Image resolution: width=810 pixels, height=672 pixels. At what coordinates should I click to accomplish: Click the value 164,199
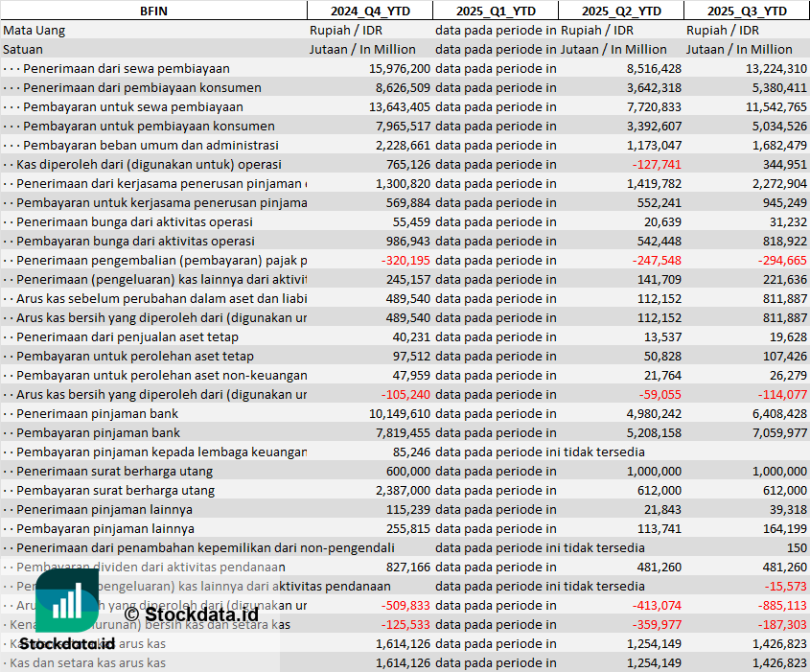pos(785,529)
